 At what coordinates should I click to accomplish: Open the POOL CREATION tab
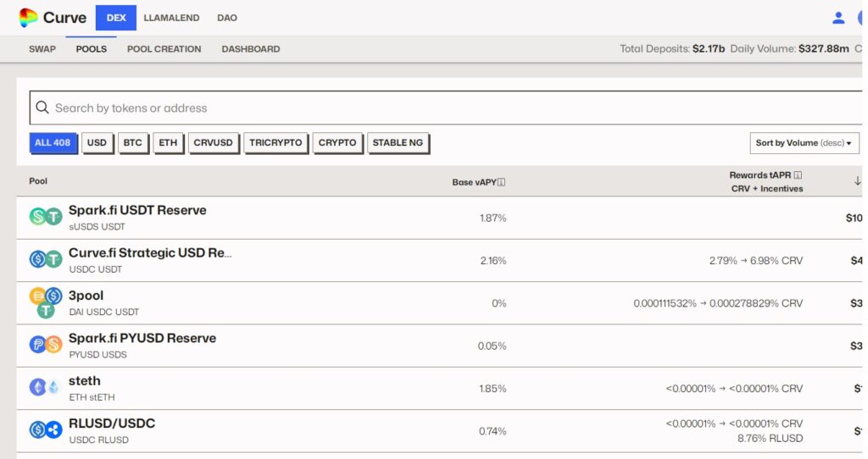(x=164, y=49)
